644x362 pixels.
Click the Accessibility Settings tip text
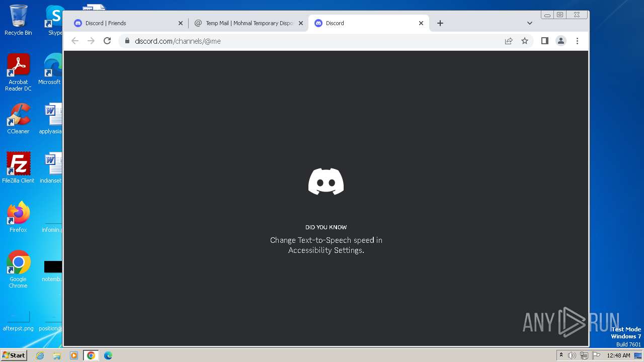pos(326,245)
